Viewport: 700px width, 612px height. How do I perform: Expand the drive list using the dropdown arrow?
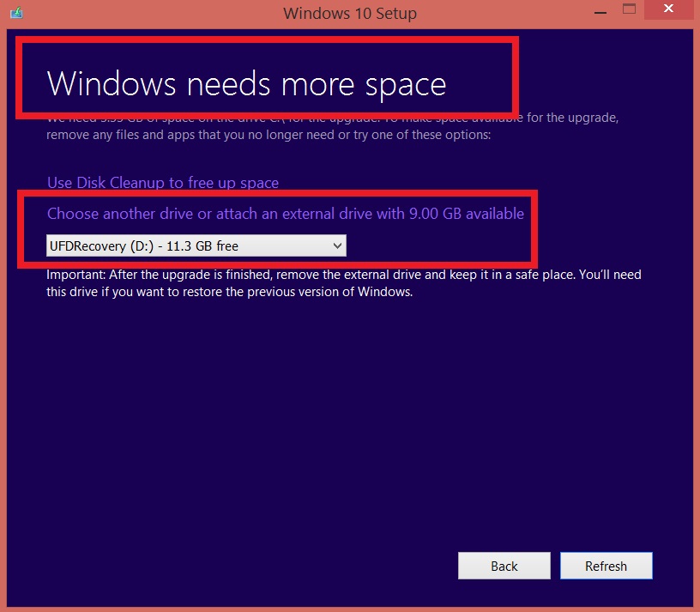(336, 246)
